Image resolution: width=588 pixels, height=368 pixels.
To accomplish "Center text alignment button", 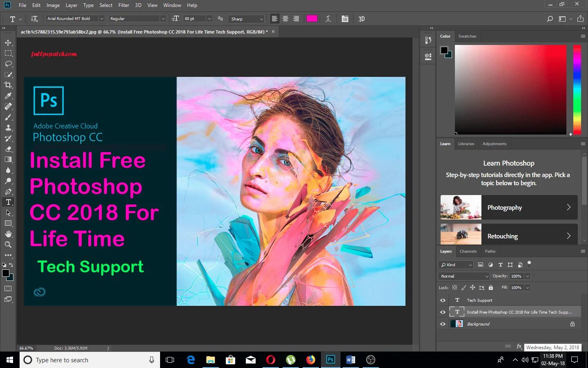I will point(285,19).
